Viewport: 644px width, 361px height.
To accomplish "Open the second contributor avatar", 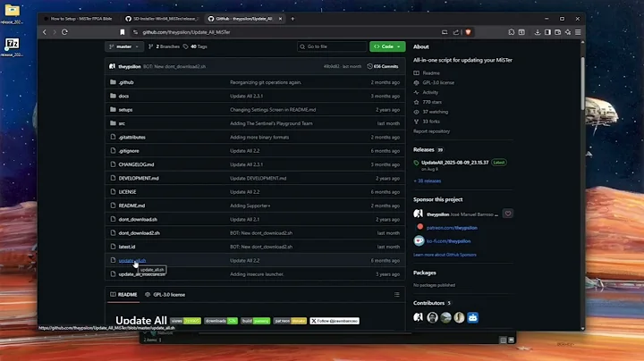I will pos(432,317).
